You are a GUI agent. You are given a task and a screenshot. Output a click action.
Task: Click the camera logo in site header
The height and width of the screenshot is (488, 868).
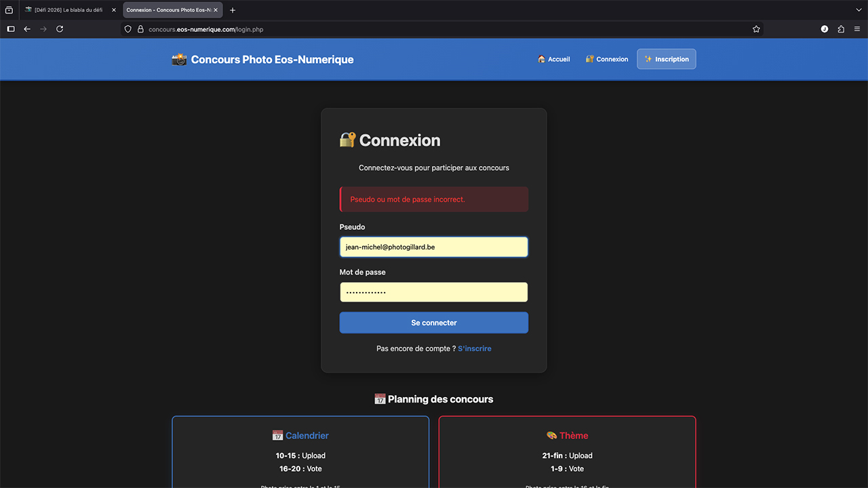(179, 60)
